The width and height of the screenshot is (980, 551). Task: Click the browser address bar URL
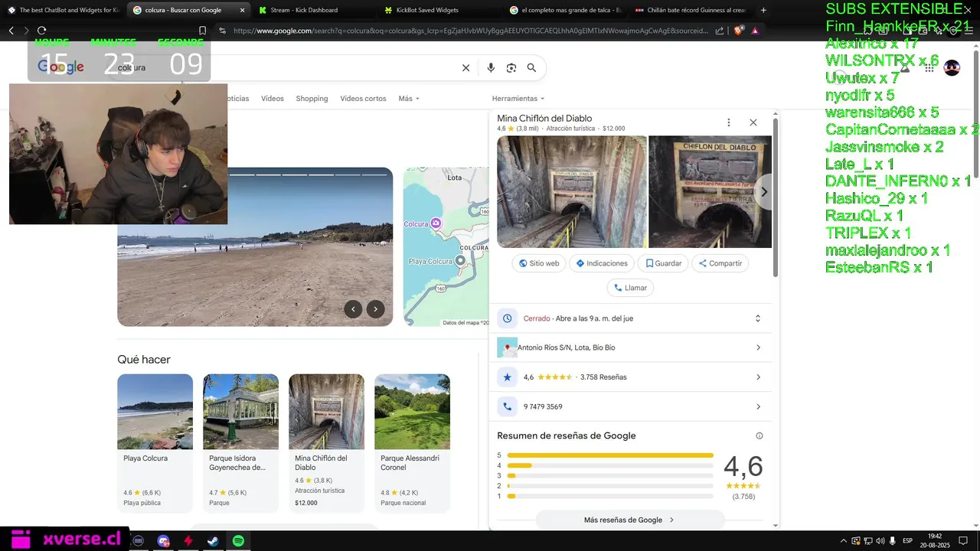point(471,31)
